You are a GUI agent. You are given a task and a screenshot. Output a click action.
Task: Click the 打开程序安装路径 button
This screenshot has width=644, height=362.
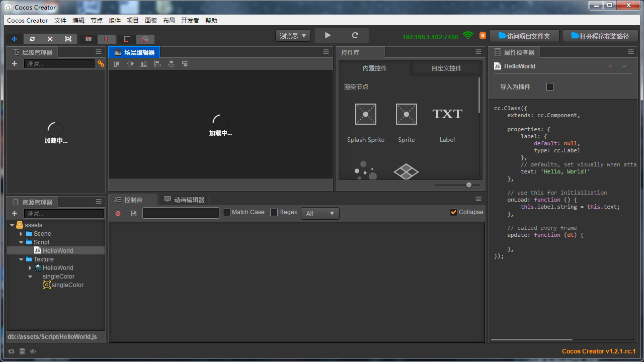(600, 36)
